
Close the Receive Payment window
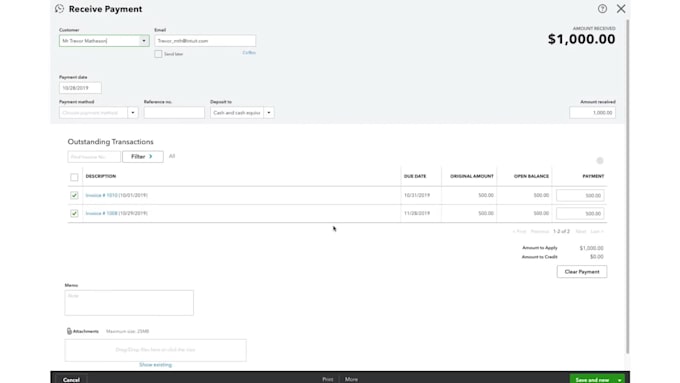621,9
